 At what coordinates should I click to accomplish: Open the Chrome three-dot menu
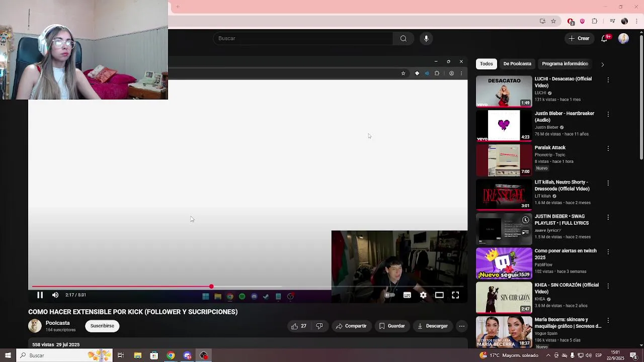(636, 21)
